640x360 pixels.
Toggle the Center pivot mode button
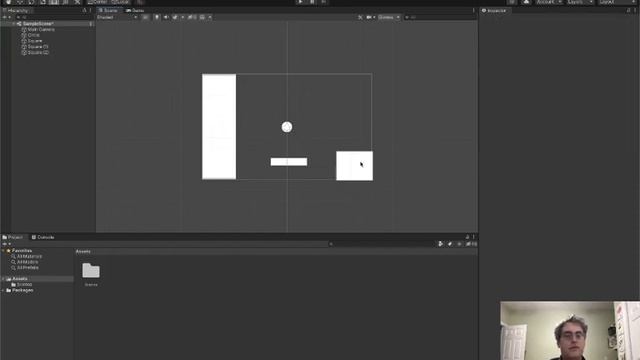(x=98, y=2)
